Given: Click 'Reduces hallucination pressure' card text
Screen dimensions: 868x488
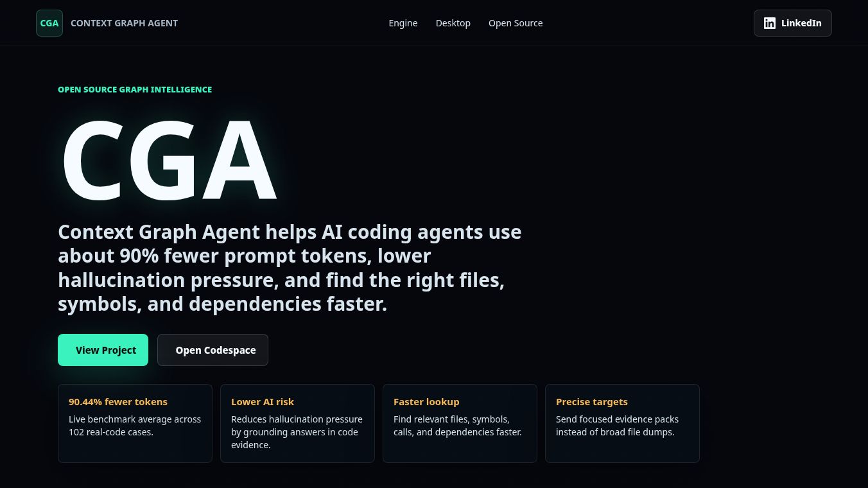Looking at the screenshot, I should tap(297, 432).
